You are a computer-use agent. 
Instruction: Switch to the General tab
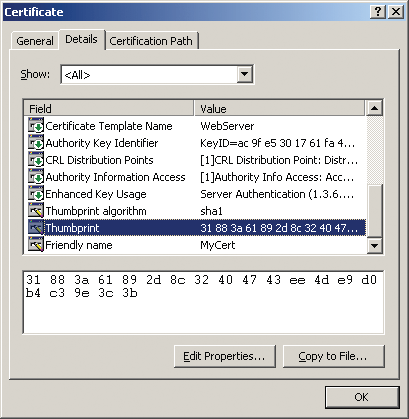pyautogui.click(x=35, y=41)
